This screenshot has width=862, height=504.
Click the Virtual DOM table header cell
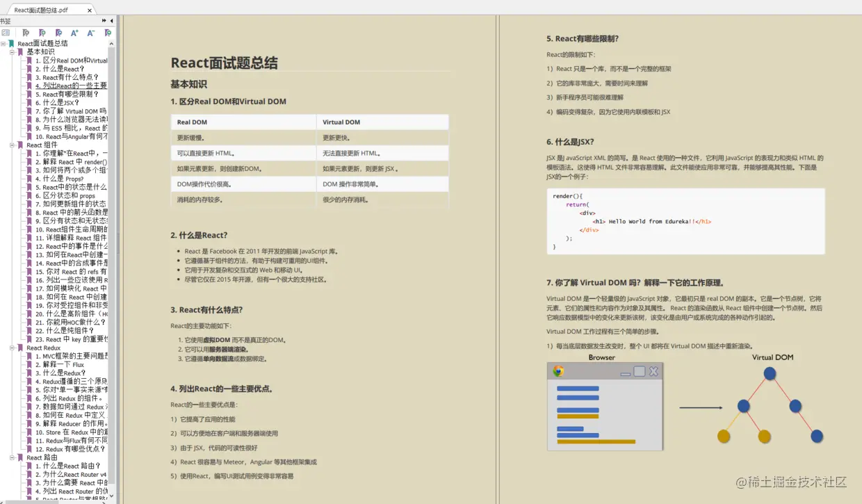(382, 122)
